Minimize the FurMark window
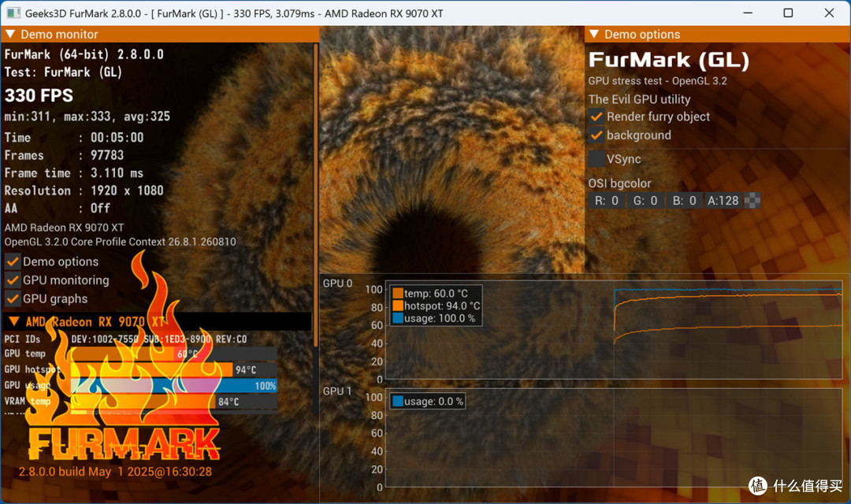 748,13
